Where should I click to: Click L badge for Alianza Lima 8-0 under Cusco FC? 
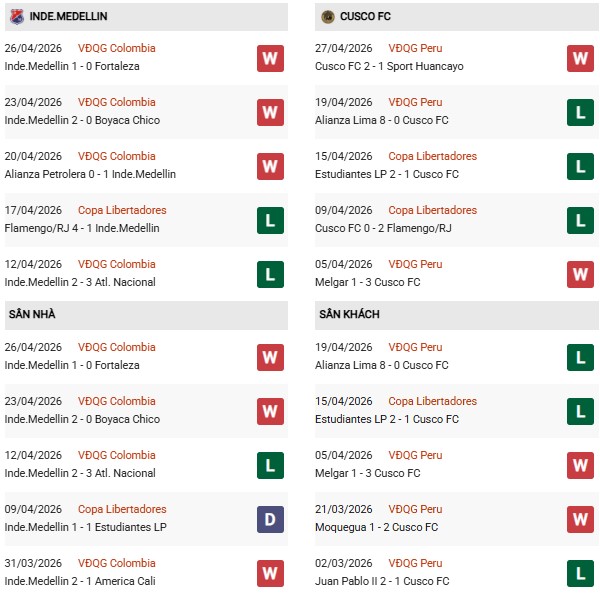coord(581,112)
